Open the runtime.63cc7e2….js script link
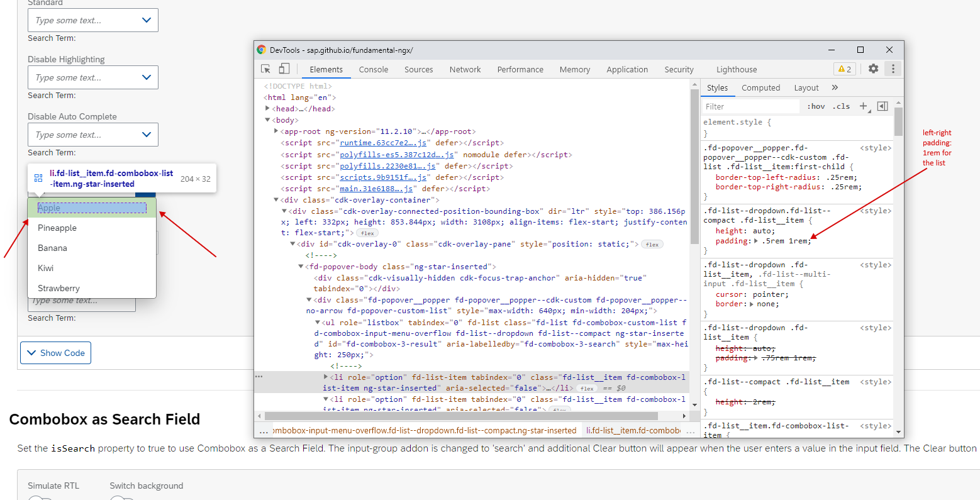 click(383, 143)
